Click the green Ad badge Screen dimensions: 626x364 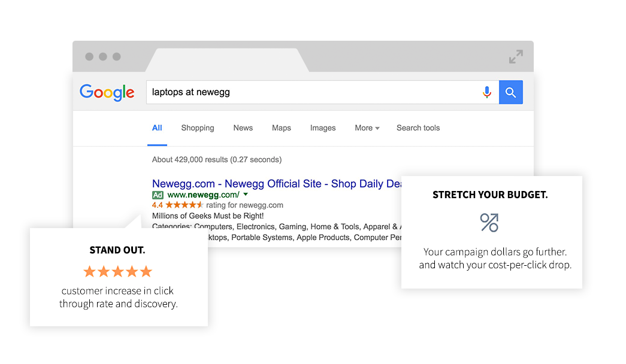pos(158,195)
